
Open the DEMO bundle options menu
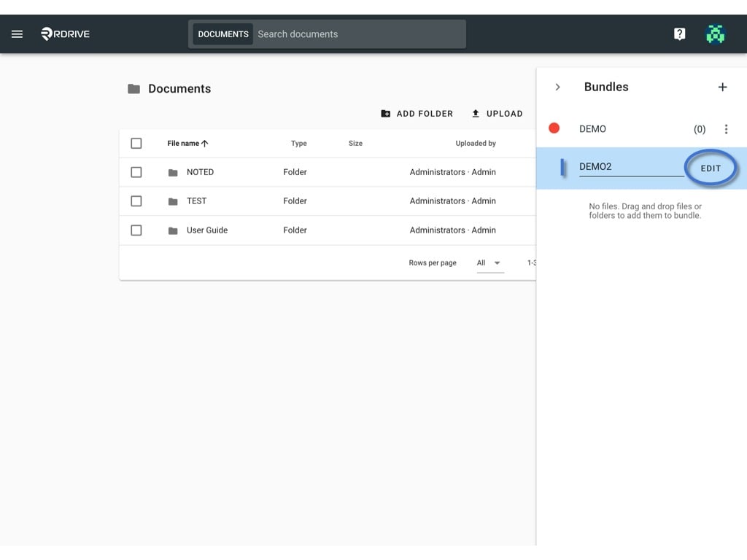pyautogui.click(x=726, y=129)
